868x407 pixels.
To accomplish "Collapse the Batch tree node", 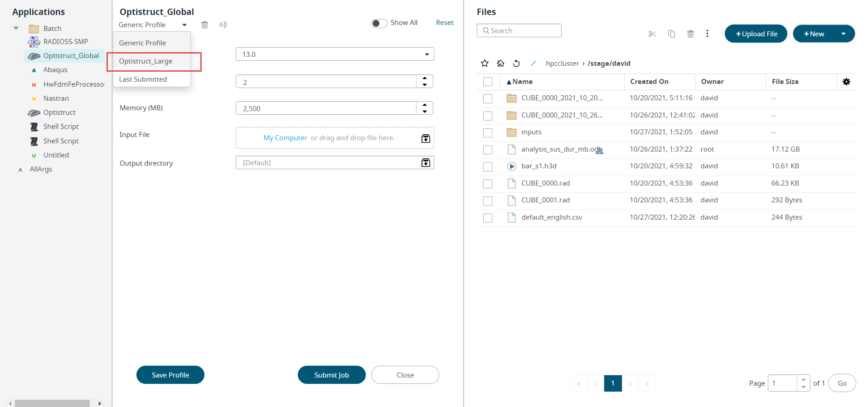I will (x=16, y=28).
